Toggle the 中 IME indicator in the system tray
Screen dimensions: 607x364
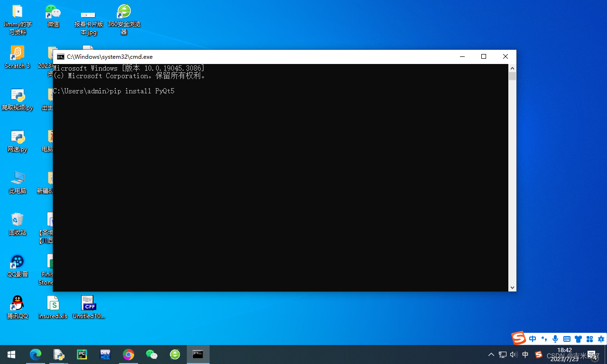pos(525,355)
